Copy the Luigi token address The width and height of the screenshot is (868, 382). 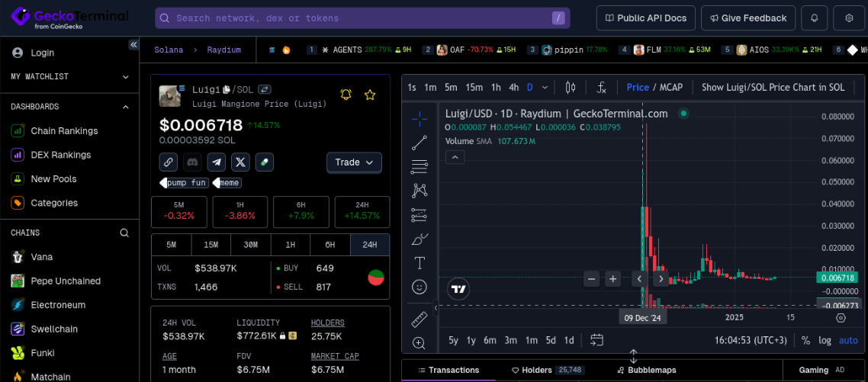click(226, 89)
